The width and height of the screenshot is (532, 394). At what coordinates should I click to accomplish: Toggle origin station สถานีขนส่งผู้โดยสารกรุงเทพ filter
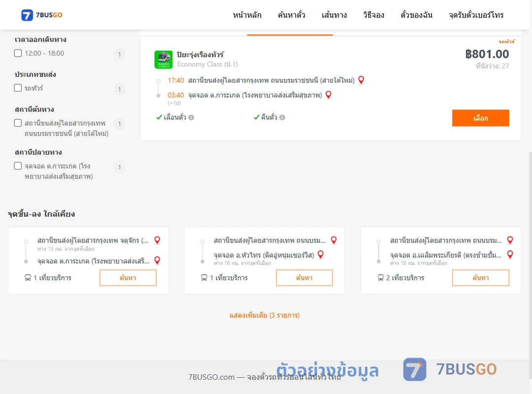pos(18,123)
